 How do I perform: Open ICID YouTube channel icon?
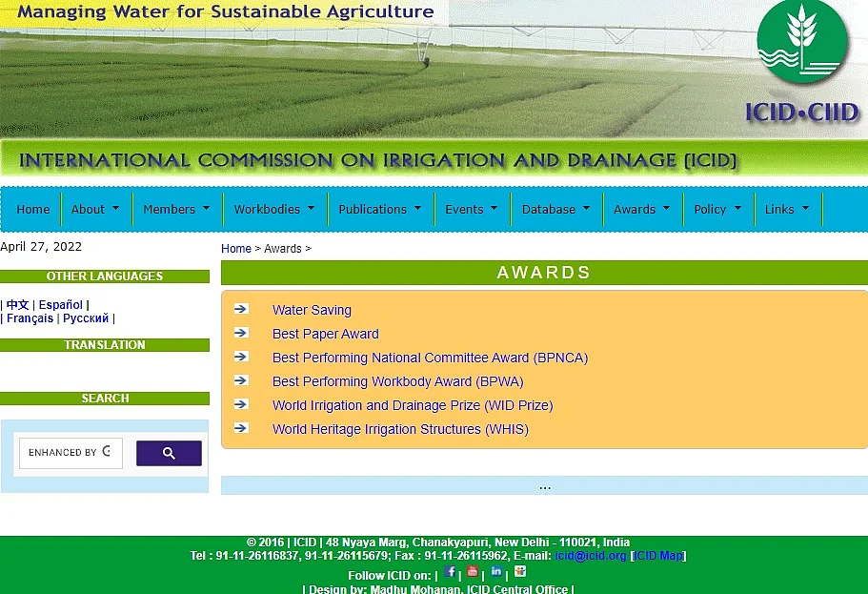[473, 571]
